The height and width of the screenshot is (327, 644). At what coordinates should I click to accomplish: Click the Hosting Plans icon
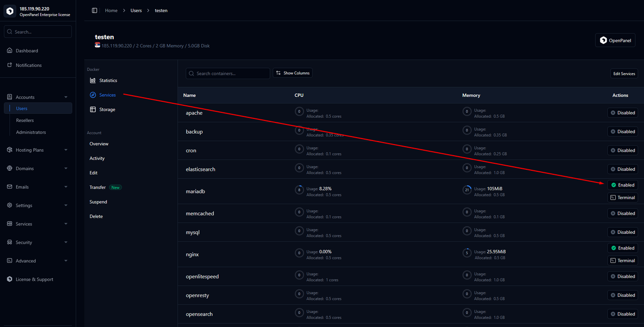10,150
